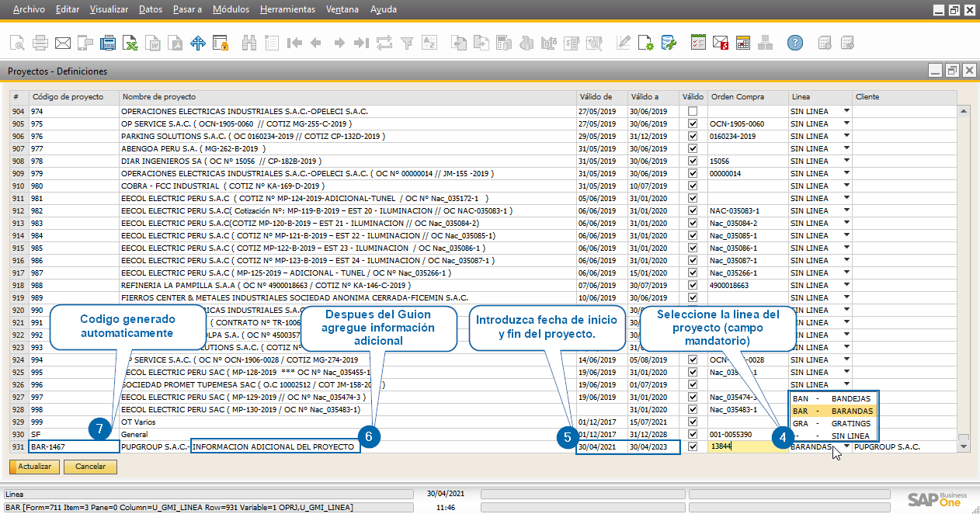Click the table scrollbar down arrow

tap(964, 446)
